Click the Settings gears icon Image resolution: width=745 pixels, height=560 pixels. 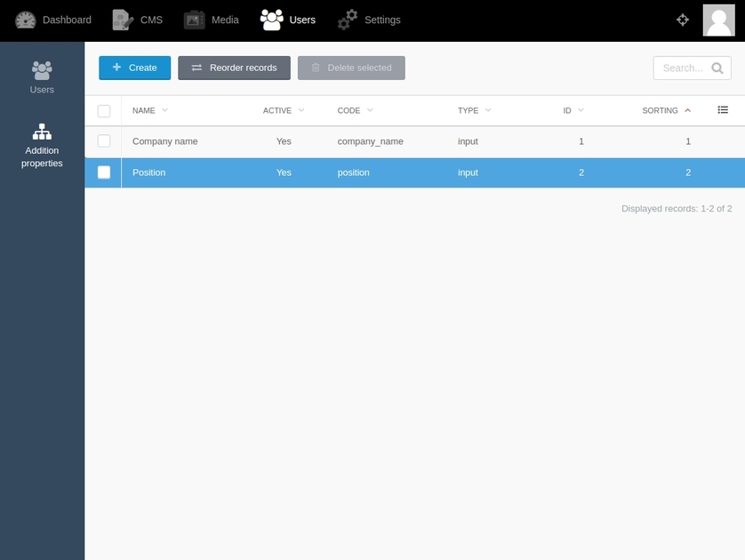(x=348, y=20)
